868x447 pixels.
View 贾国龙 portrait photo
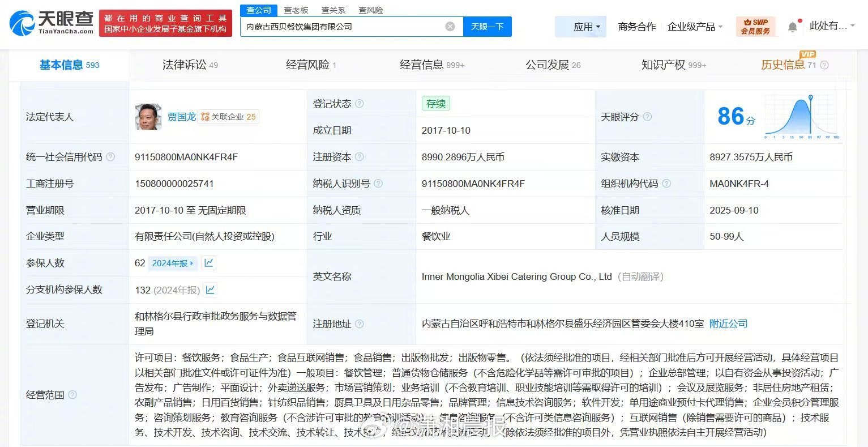tap(148, 117)
